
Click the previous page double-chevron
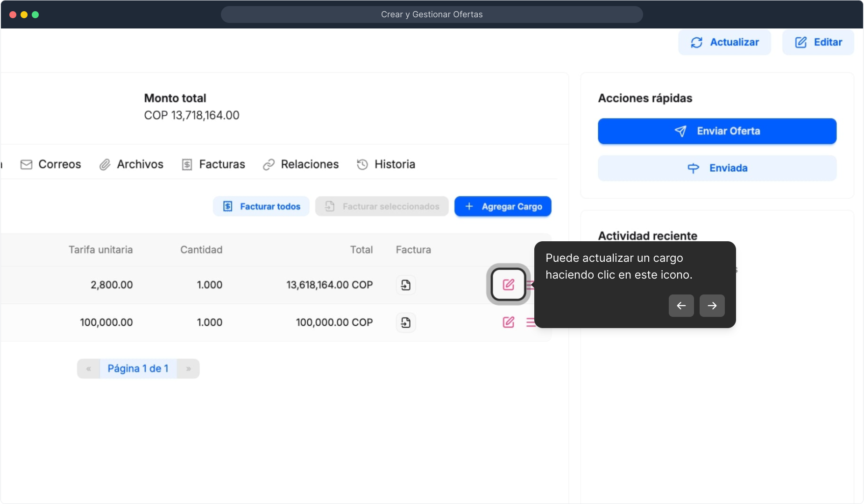[88, 369]
